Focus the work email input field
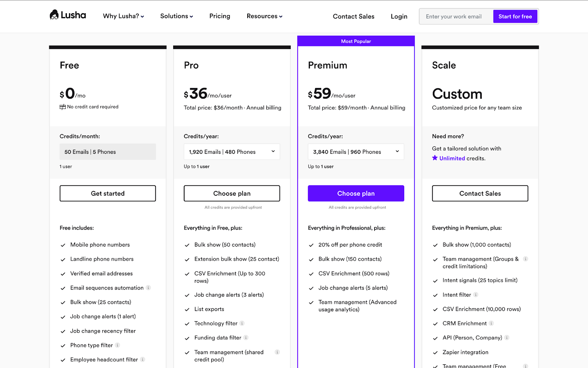588x368 pixels. (456, 17)
